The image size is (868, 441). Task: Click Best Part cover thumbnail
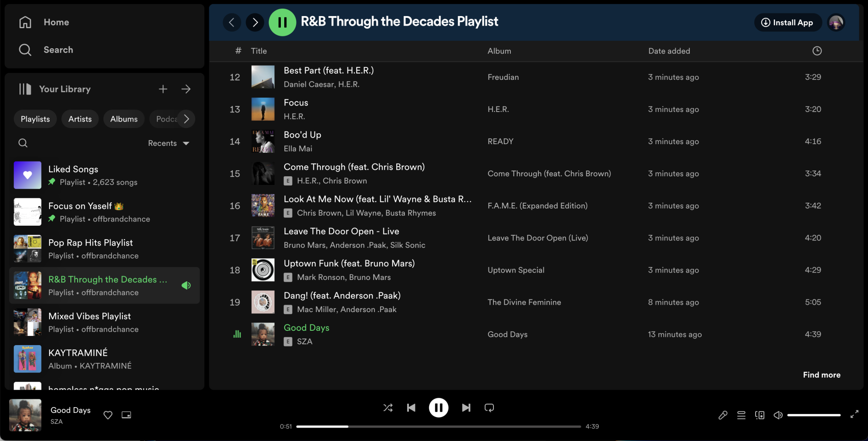coord(263,77)
